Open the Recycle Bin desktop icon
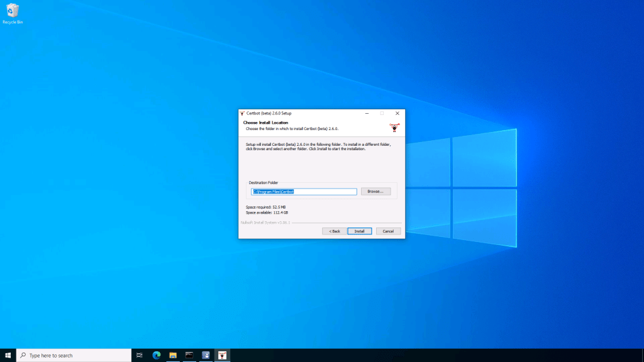 pos(12,13)
